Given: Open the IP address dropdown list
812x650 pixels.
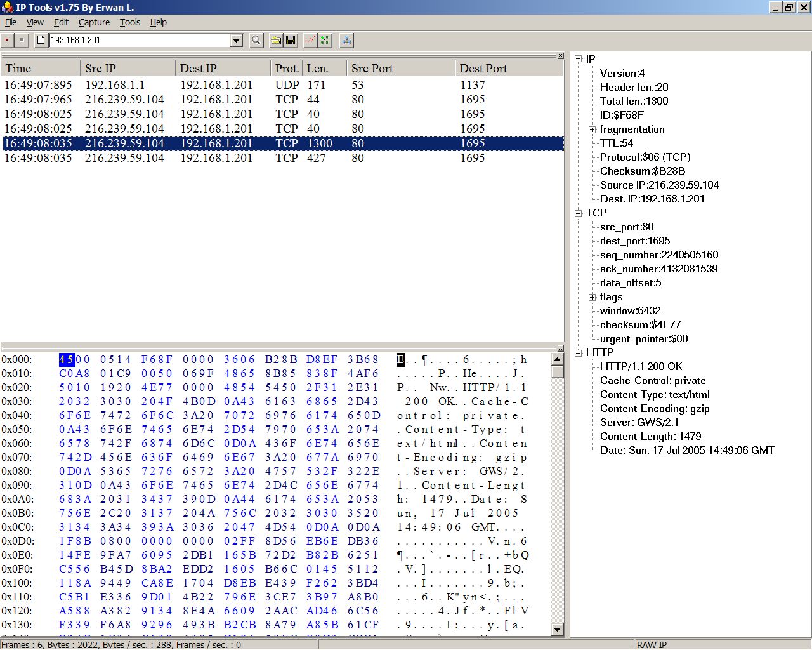Looking at the screenshot, I should click(x=237, y=41).
